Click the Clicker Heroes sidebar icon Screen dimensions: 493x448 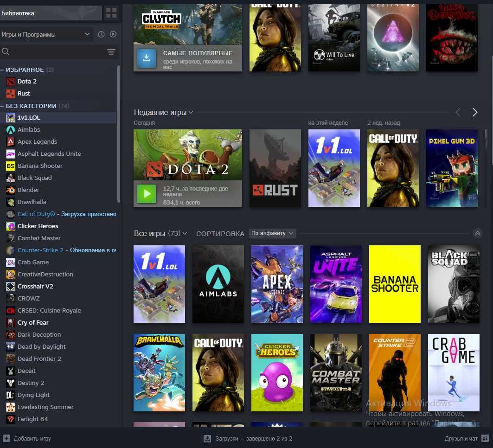click(10, 226)
